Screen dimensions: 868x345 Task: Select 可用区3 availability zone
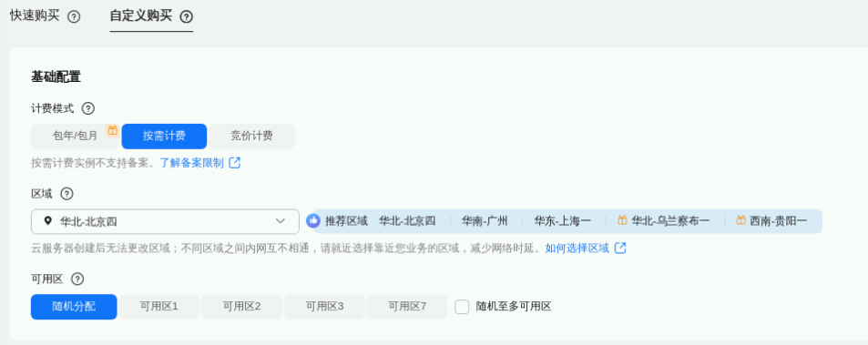point(324,307)
